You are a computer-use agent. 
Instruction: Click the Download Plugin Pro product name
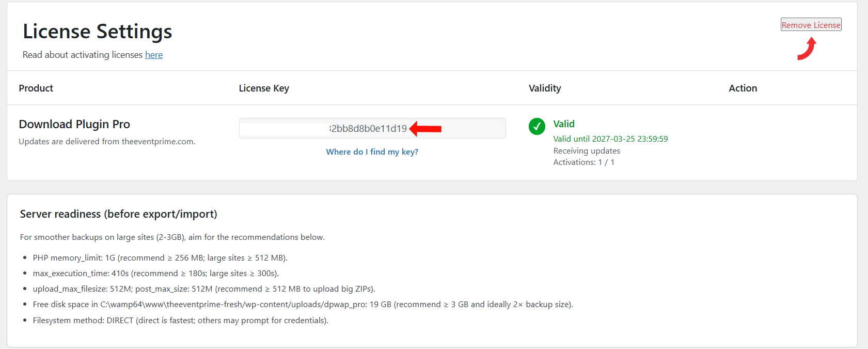[x=74, y=124]
